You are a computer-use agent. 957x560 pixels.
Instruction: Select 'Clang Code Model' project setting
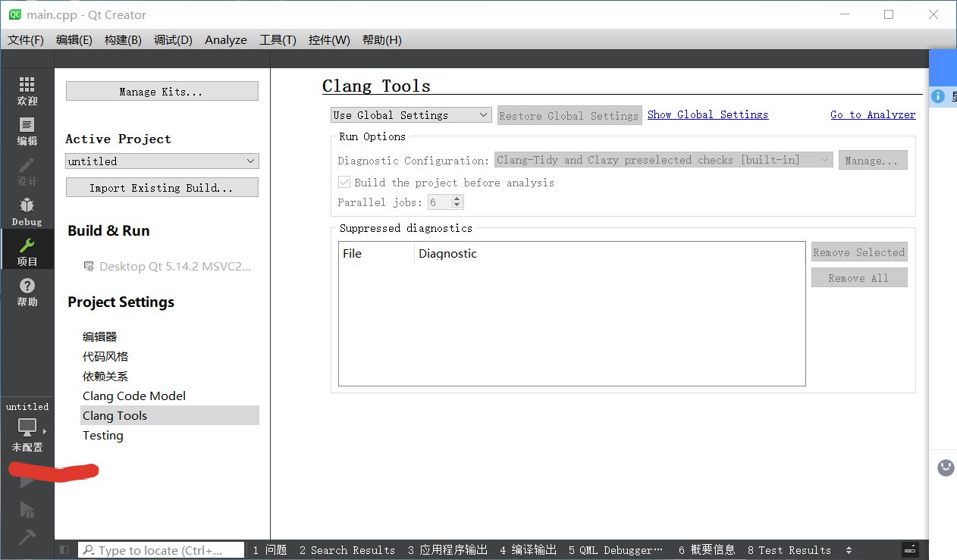[134, 396]
